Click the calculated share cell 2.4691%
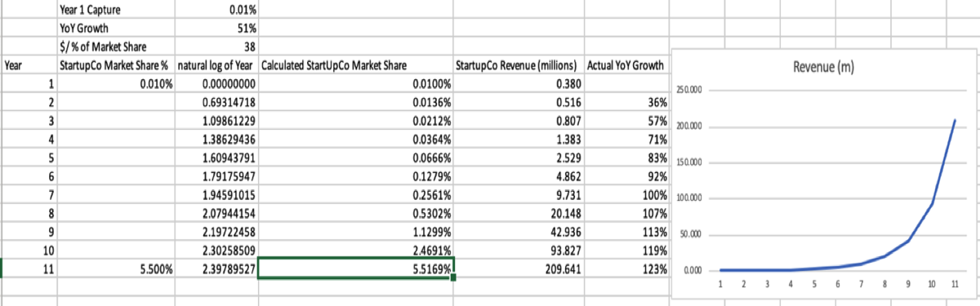The width and height of the screenshot is (980, 306). click(x=355, y=251)
